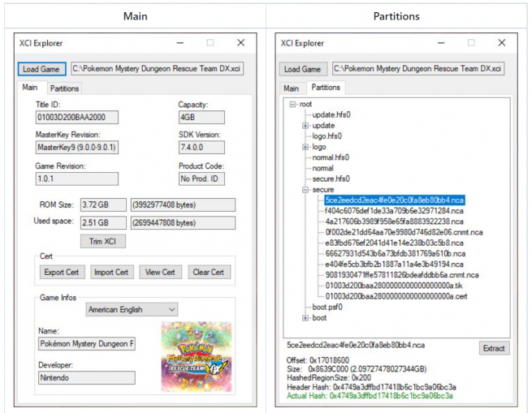Close the right XCI Explorer window

(502, 43)
